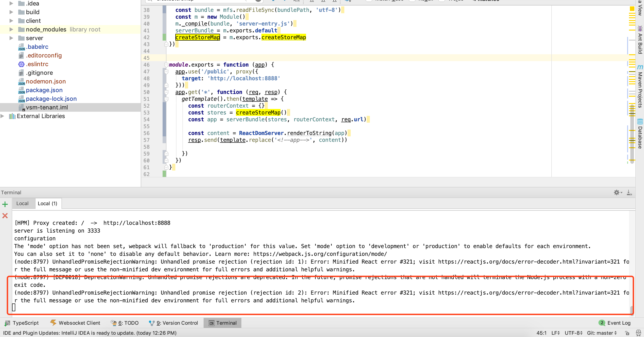Open the TypeScript tool window

[x=22, y=323]
